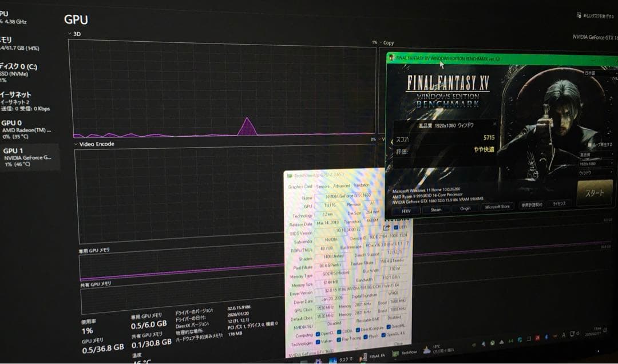
Task: Switch to GPU-Z Sensors tab
Action: tap(322, 186)
